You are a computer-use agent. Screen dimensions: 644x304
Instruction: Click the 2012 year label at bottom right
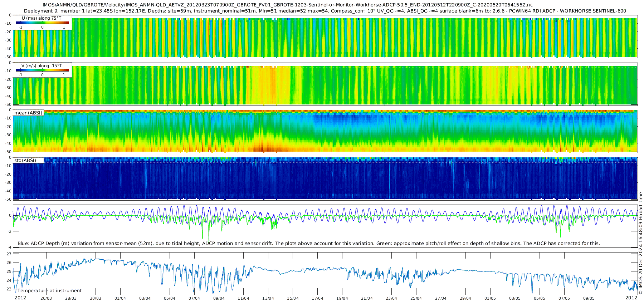click(631, 298)
